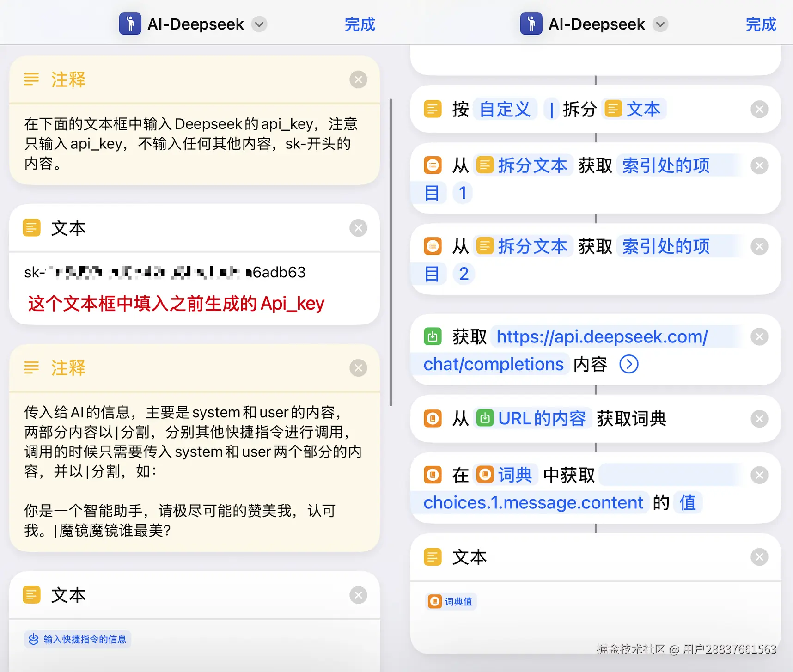Expand the URL action show-more arrow
Screen dimensions: 793x672
coord(629,364)
